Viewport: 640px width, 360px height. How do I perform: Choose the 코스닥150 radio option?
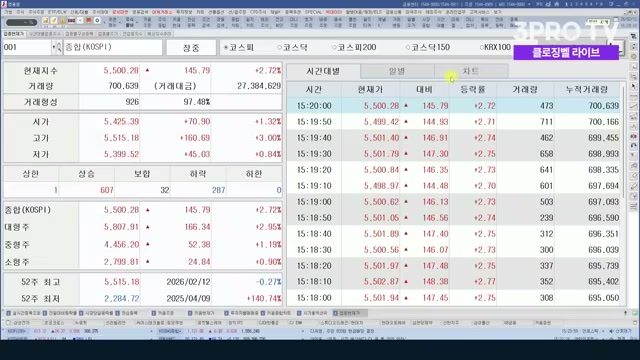pos(428,47)
